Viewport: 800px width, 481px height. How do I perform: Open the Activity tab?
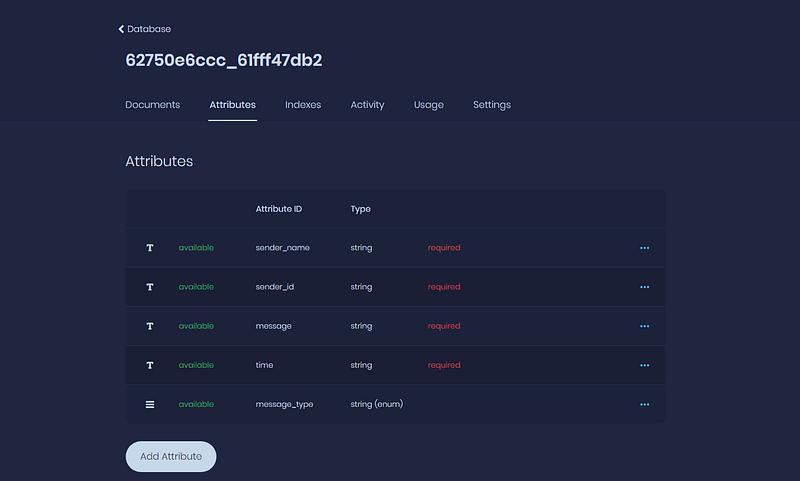pyautogui.click(x=367, y=105)
